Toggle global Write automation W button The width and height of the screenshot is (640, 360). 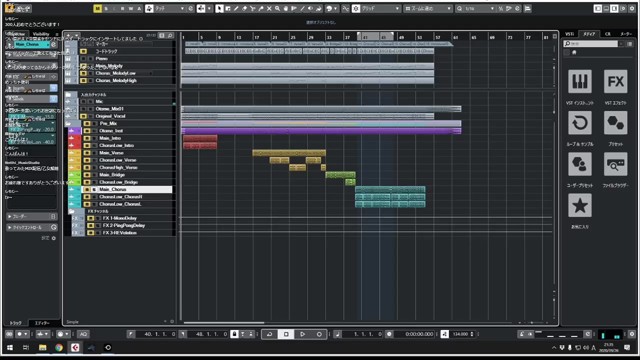[131, 9]
